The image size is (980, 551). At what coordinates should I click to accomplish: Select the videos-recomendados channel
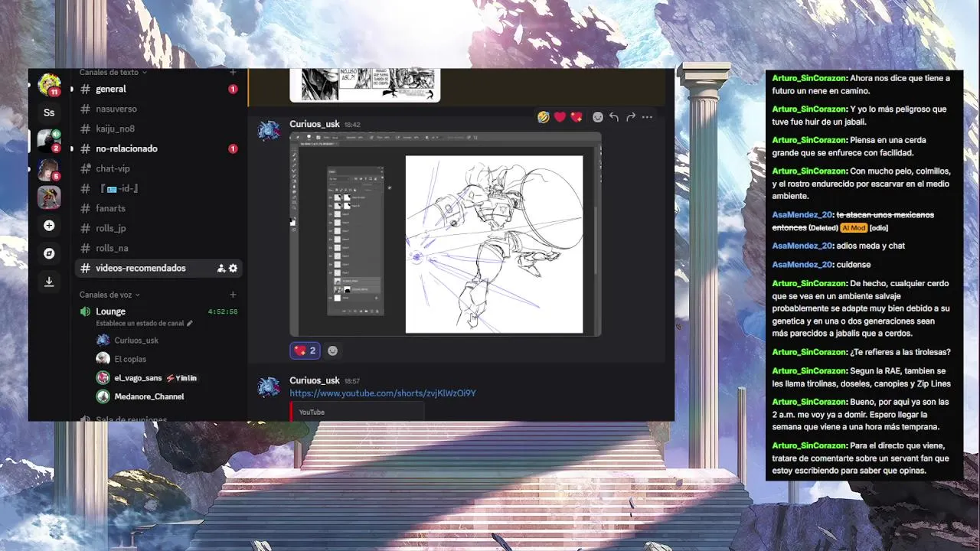[x=158, y=268]
